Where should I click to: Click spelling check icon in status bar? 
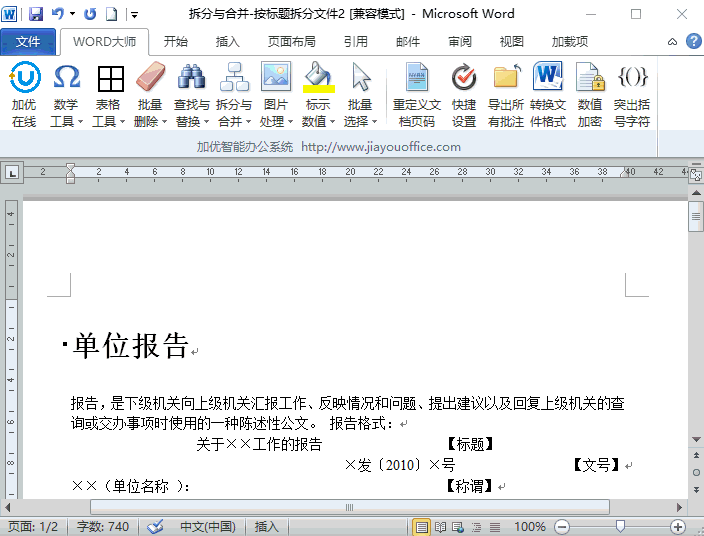(155, 526)
